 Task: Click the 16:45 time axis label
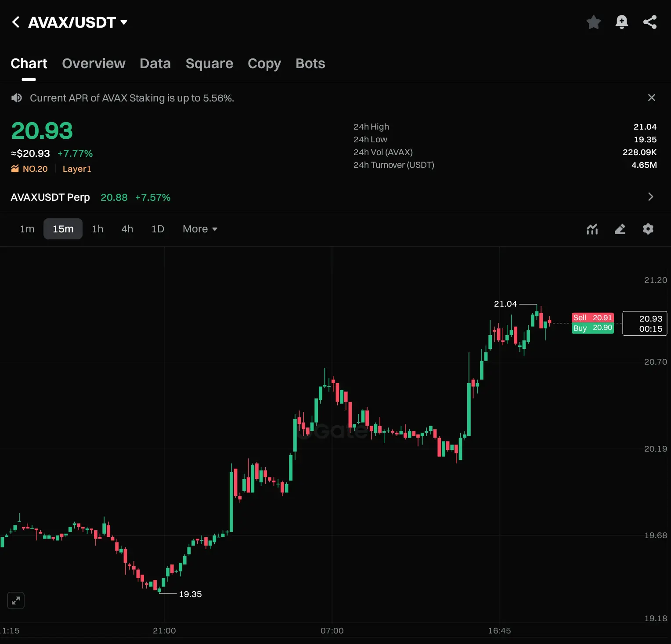(499, 630)
